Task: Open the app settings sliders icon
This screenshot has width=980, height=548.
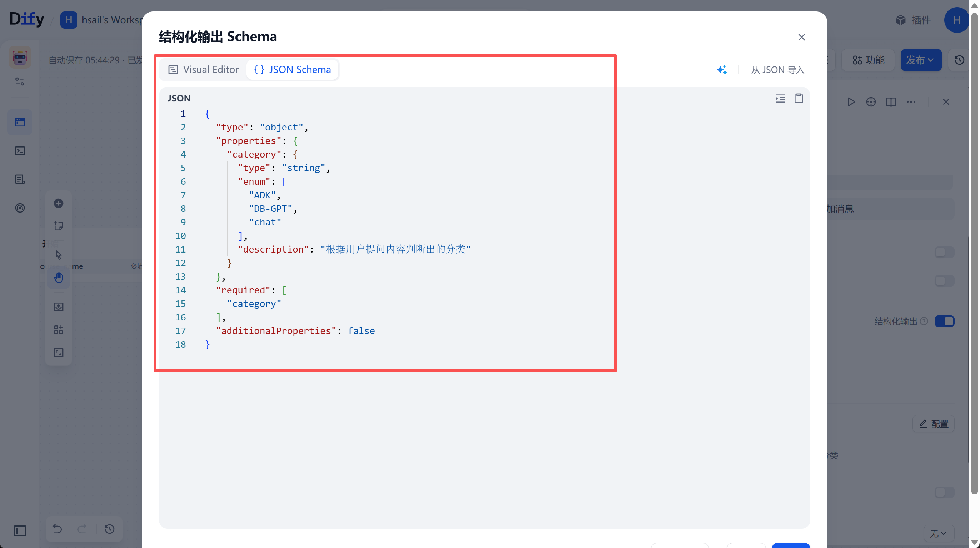Action: [x=20, y=81]
